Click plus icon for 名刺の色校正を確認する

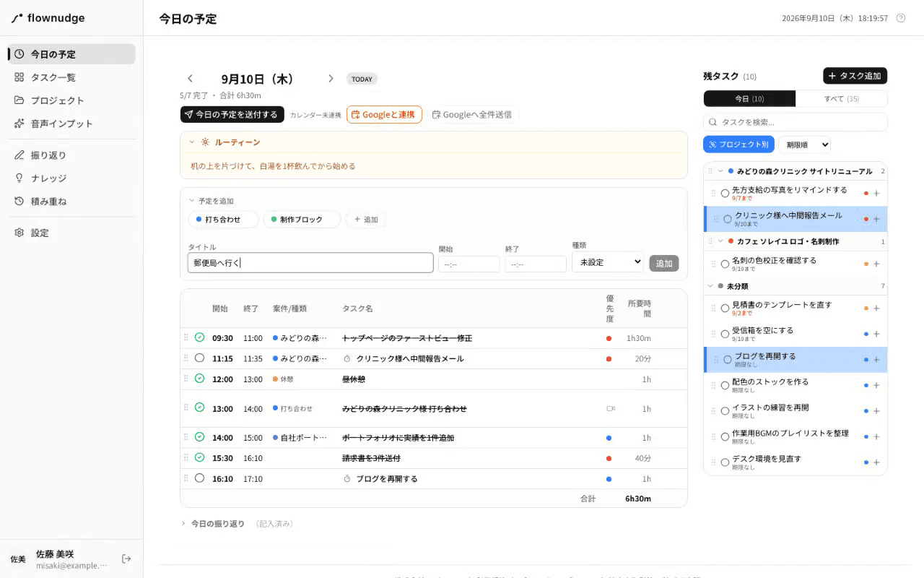click(x=876, y=264)
